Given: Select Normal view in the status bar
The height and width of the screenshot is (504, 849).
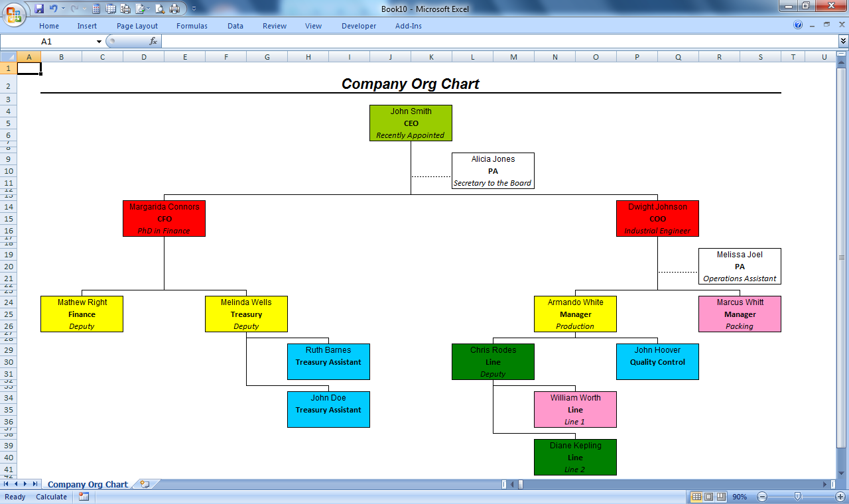Looking at the screenshot, I should pyautogui.click(x=696, y=496).
